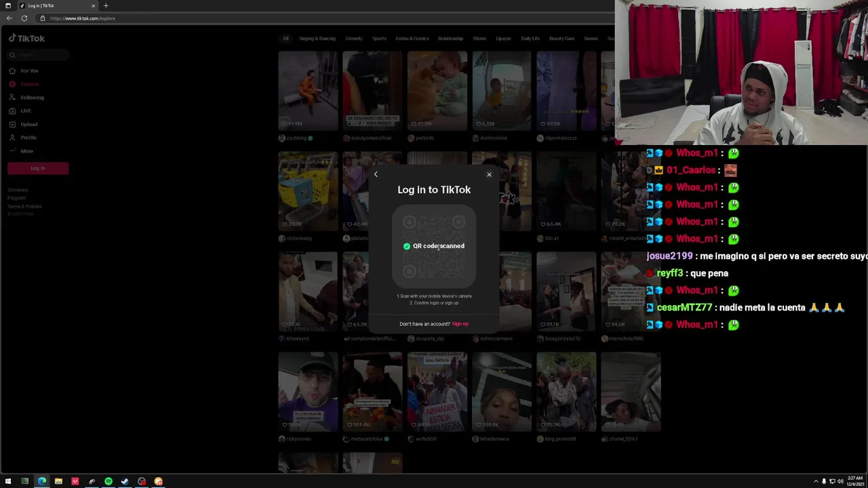This screenshot has width=868, height=488.
Task: Reload the TikTok page
Action: point(24,18)
